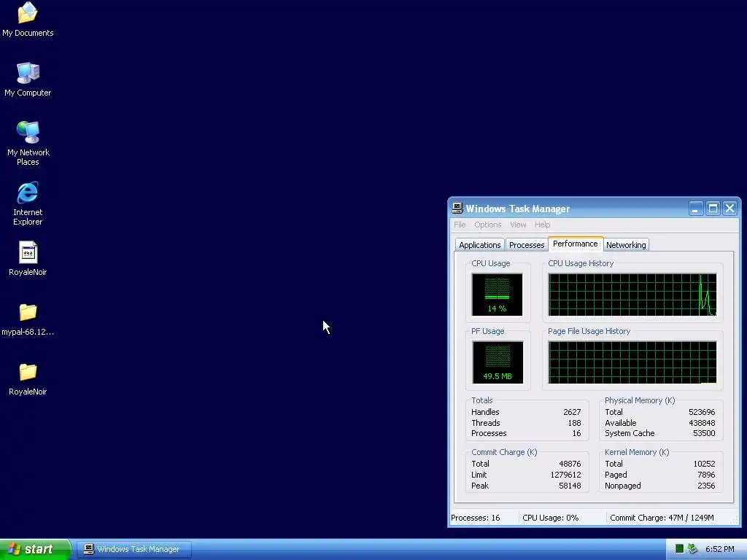Click the Task Manager title bar icon

pyautogui.click(x=457, y=208)
